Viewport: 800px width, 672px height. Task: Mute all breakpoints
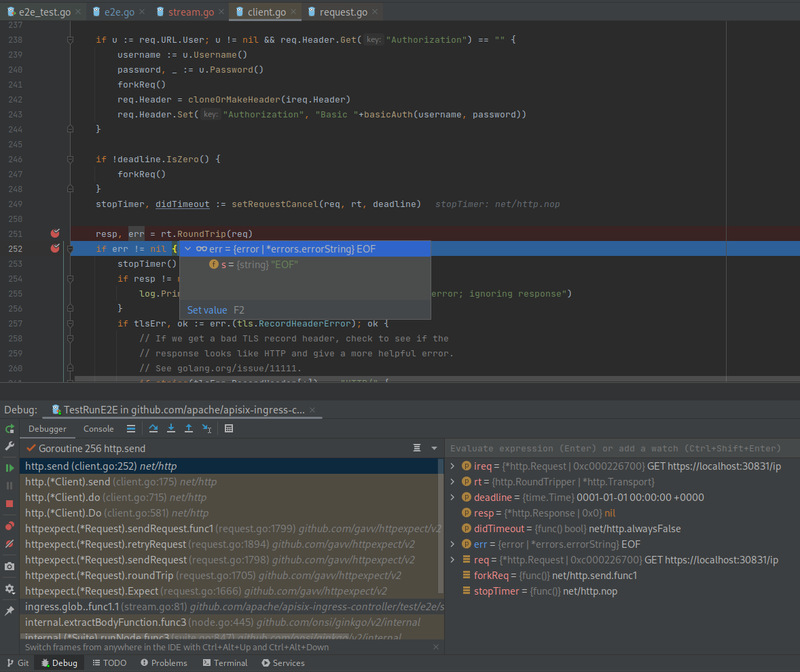tap(10, 544)
